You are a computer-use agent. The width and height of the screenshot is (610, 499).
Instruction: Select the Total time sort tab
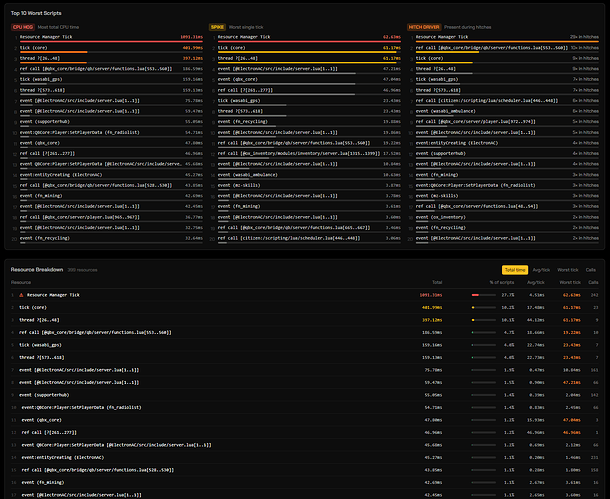515,270
